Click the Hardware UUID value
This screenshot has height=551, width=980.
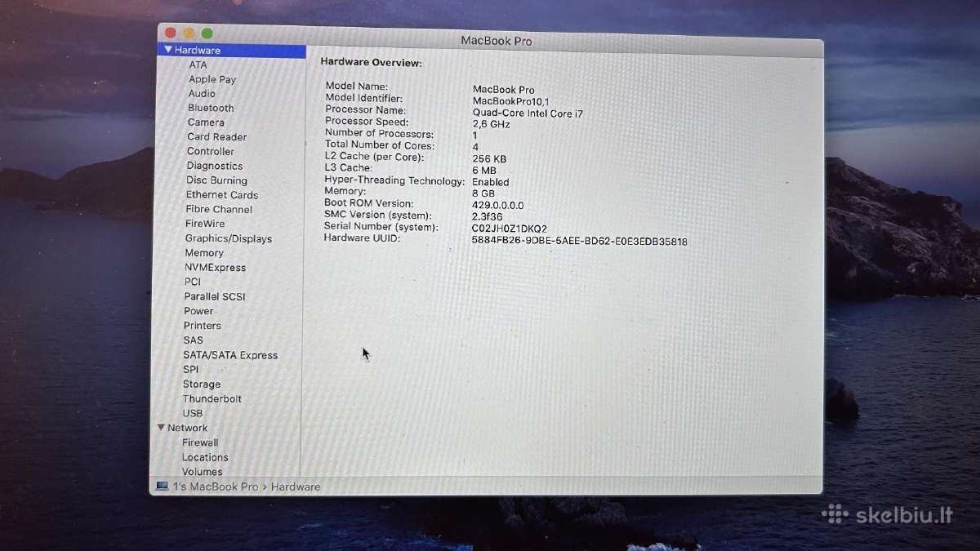coord(580,242)
